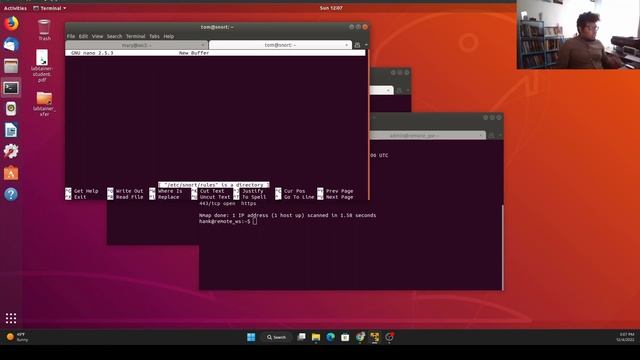Click the 443/tcp open https line
This screenshot has width=640, height=360.
[x=228, y=203]
